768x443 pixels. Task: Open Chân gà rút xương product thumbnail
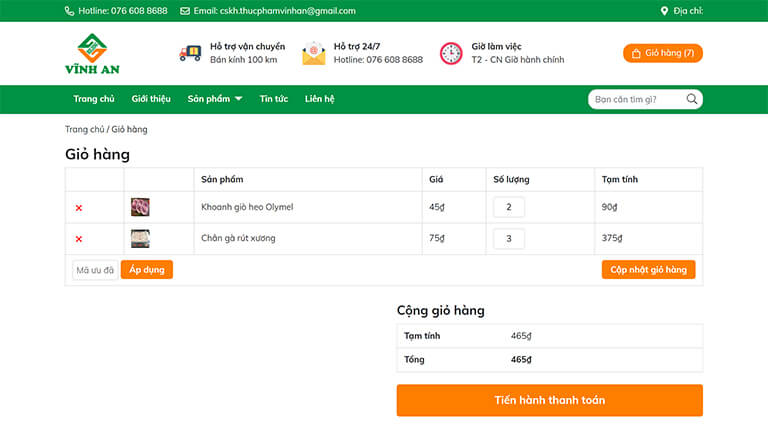(x=140, y=239)
